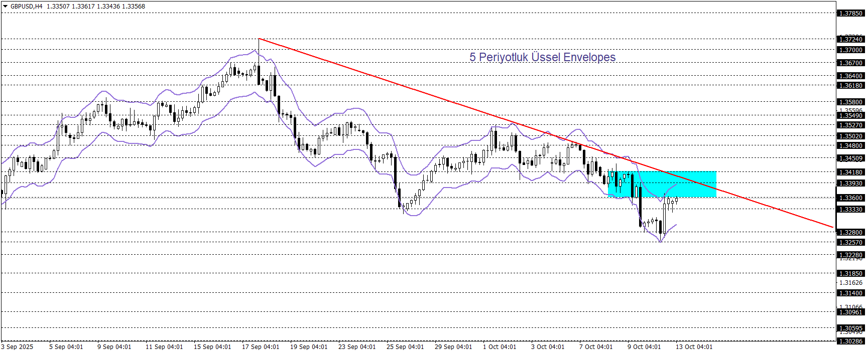868x353 pixels.
Task: Click the 1.33600 price level label
Action: tap(850, 198)
